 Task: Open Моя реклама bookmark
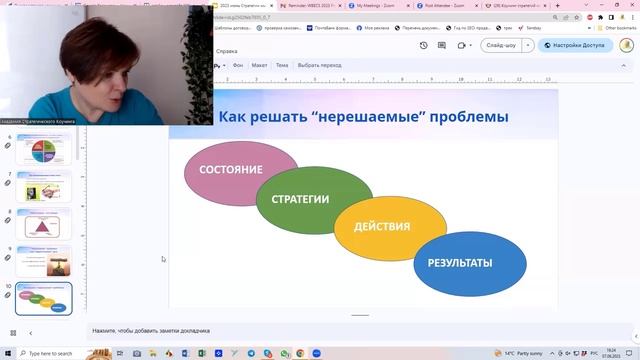pos(373,28)
